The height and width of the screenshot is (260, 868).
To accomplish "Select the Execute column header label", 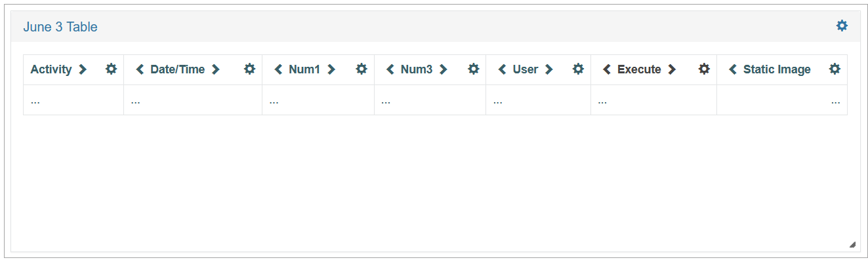I will point(639,69).
